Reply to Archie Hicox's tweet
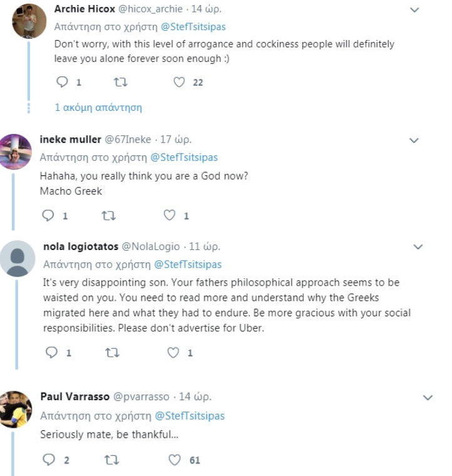Image resolution: width=452 pixels, height=476 pixels. (61, 82)
